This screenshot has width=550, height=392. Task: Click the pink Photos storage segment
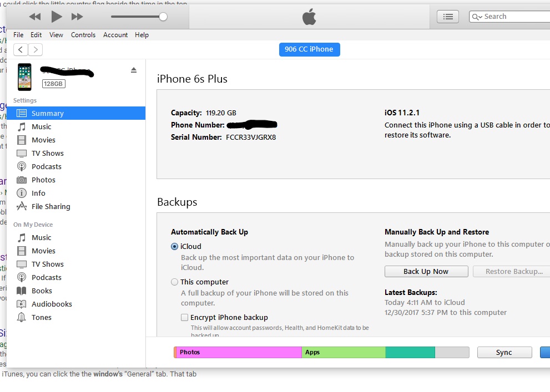(x=239, y=353)
